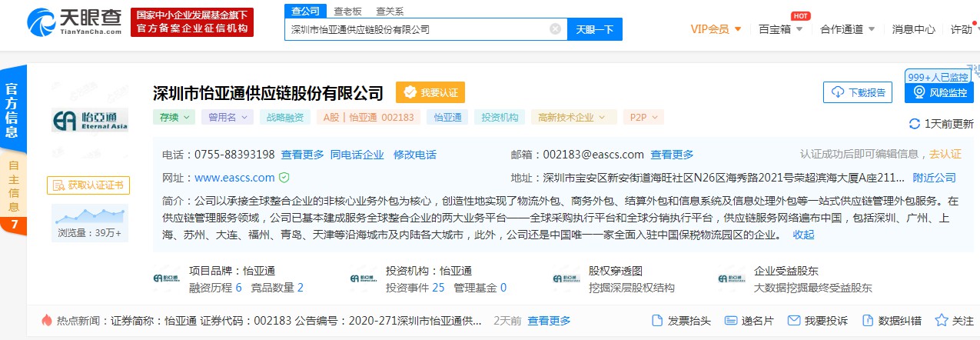This screenshot has width=980, height=340.
Task: Click the 下载报告 button
Action: tap(857, 92)
